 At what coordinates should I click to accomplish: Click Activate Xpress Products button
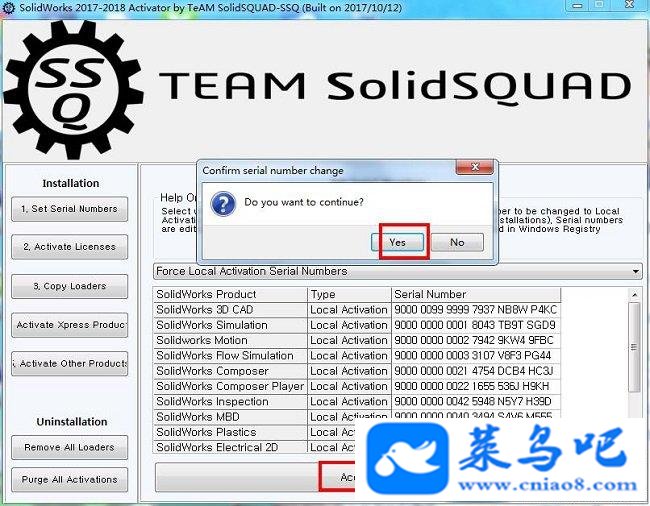(x=70, y=325)
